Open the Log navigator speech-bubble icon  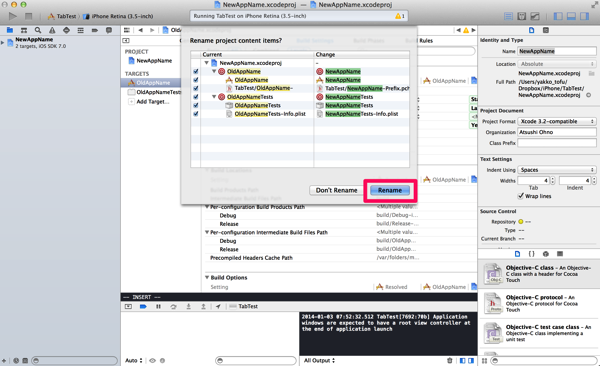click(109, 30)
